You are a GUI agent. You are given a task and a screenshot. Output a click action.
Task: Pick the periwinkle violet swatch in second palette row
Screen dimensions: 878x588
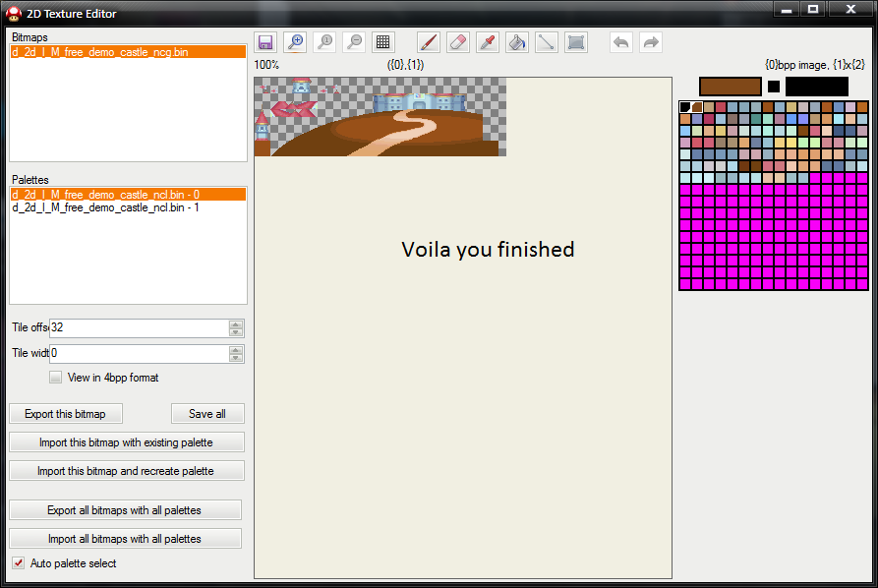coord(803,119)
